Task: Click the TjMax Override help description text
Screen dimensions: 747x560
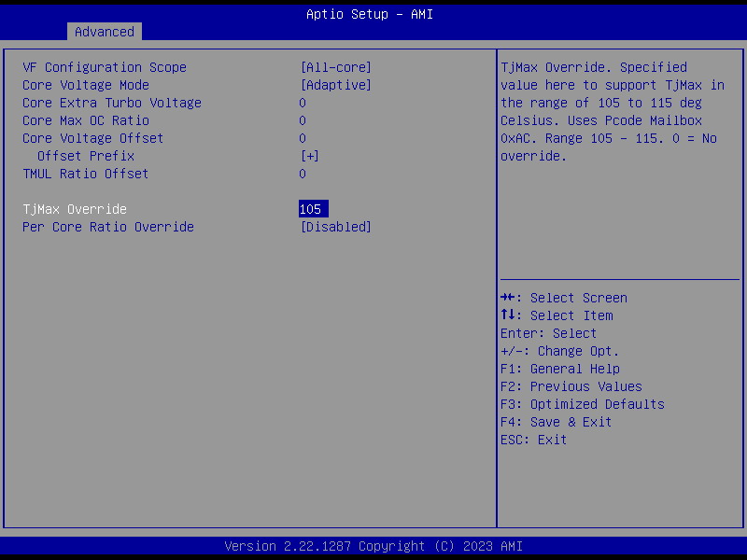Action: [x=613, y=111]
